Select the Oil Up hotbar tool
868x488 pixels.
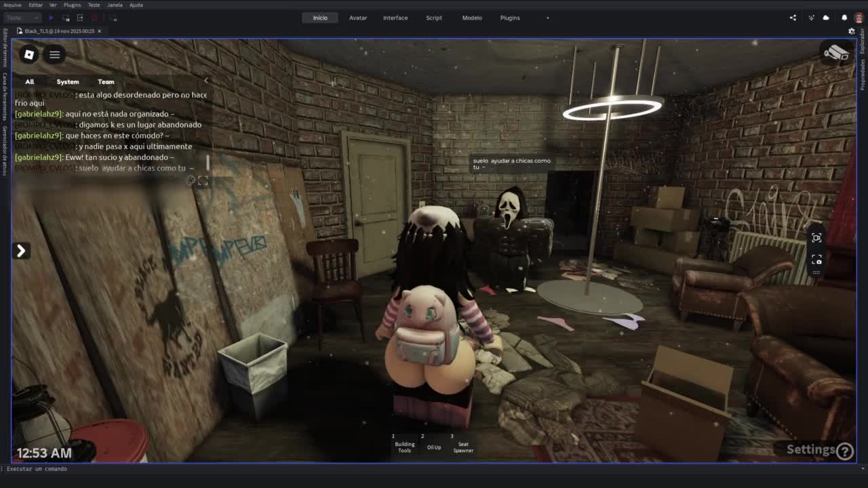(x=434, y=446)
